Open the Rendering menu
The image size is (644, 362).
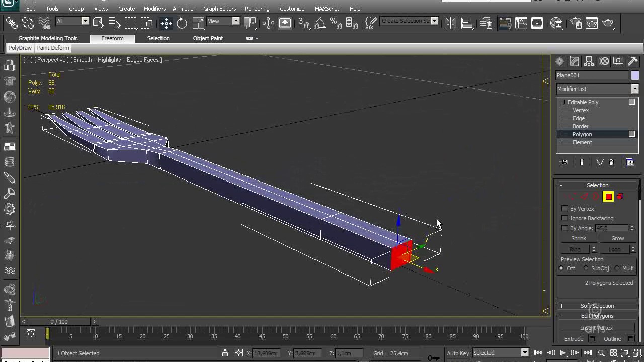[257, 9]
